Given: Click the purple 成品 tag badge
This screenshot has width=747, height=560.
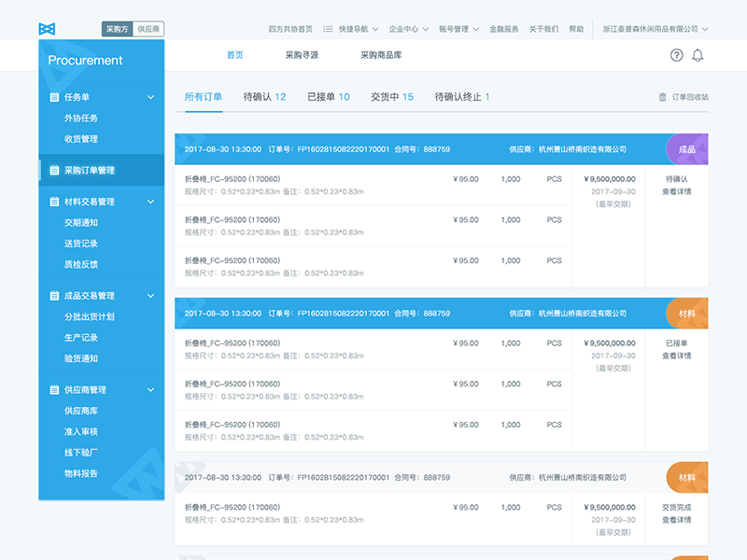Looking at the screenshot, I should (687, 149).
